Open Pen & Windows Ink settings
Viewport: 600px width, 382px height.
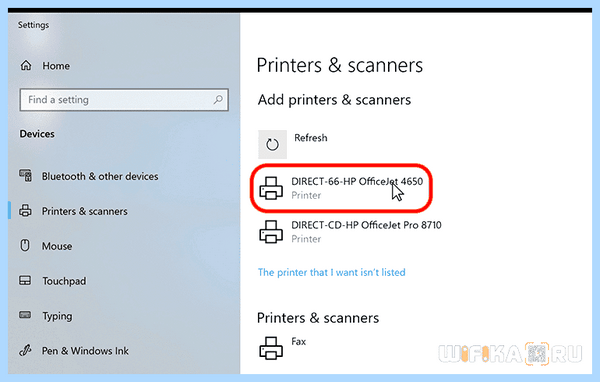(x=85, y=351)
